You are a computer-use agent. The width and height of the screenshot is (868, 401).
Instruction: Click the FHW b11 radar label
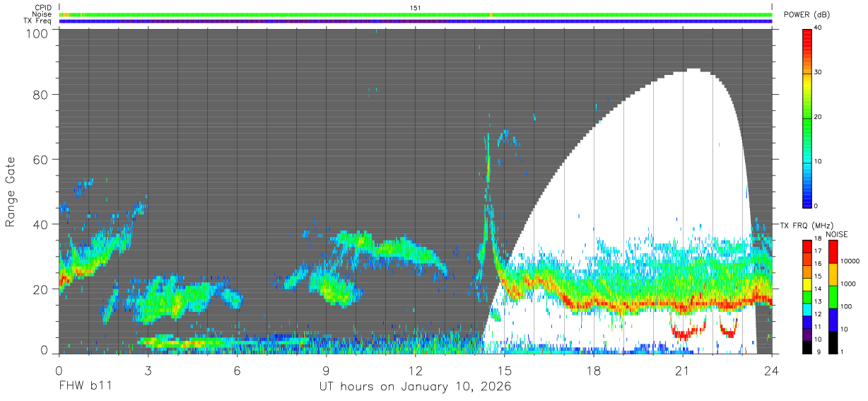85,387
